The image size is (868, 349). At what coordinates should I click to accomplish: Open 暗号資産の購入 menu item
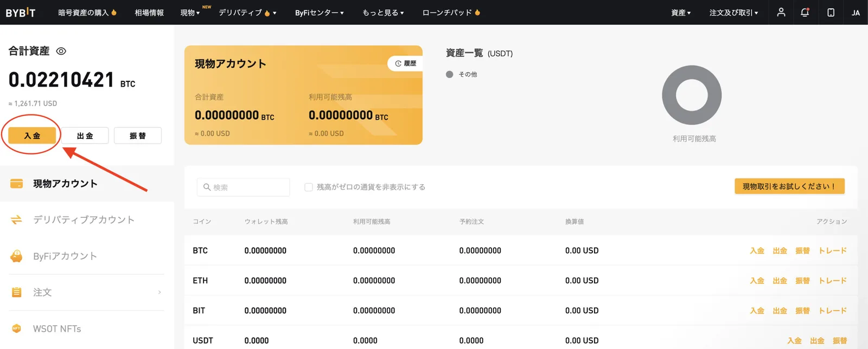pyautogui.click(x=84, y=12)
